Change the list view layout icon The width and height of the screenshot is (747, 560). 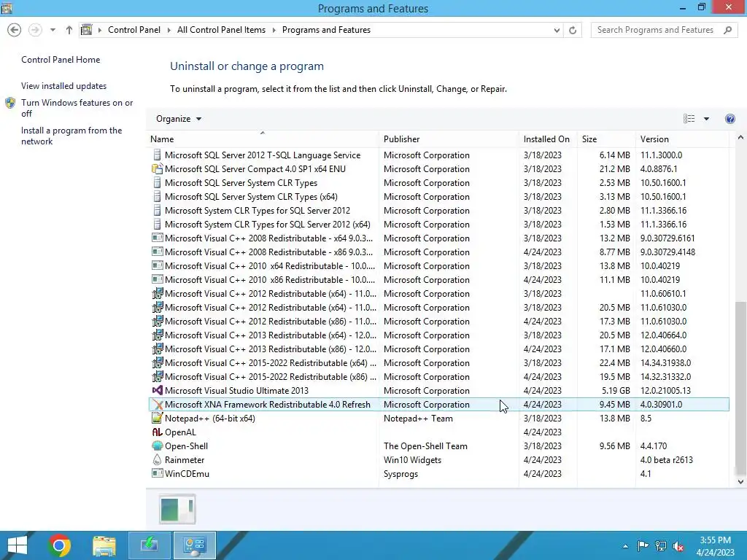(x=689, y=119)
